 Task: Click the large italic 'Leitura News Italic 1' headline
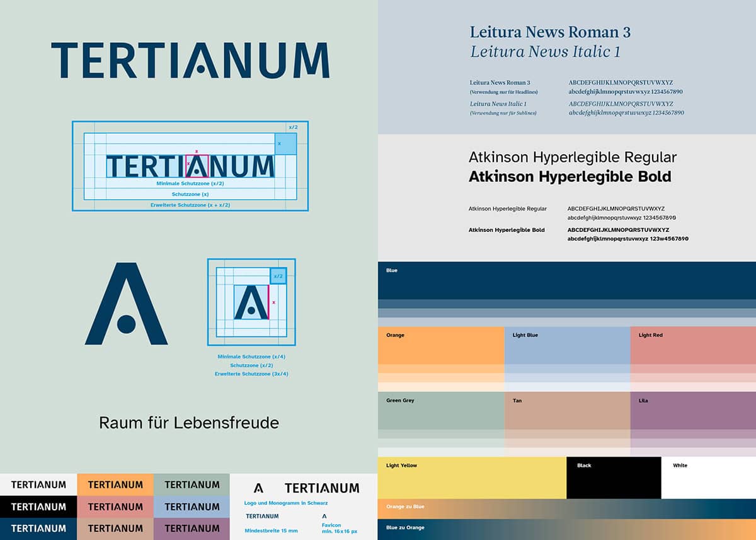point(545,52)
